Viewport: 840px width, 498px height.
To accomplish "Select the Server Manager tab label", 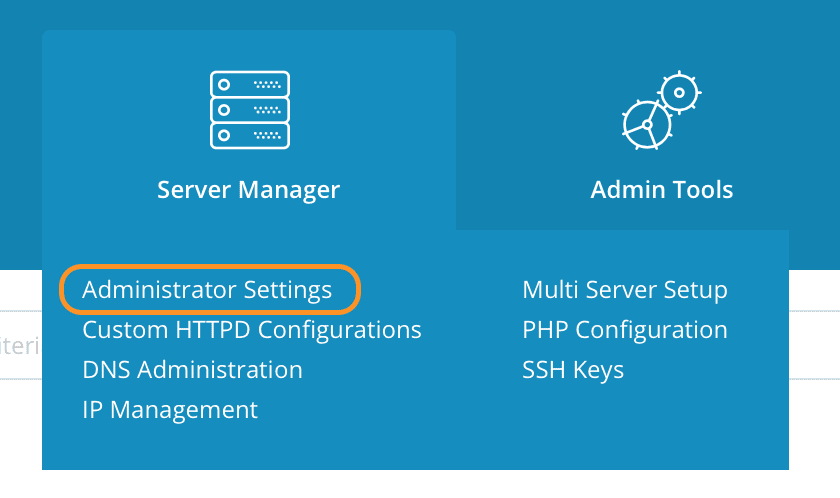I will point(248,189).
